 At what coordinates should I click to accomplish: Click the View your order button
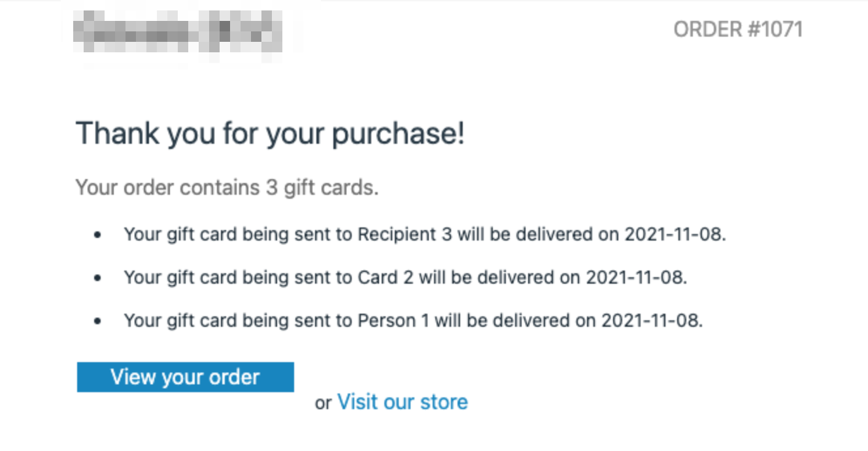[185, 377]
